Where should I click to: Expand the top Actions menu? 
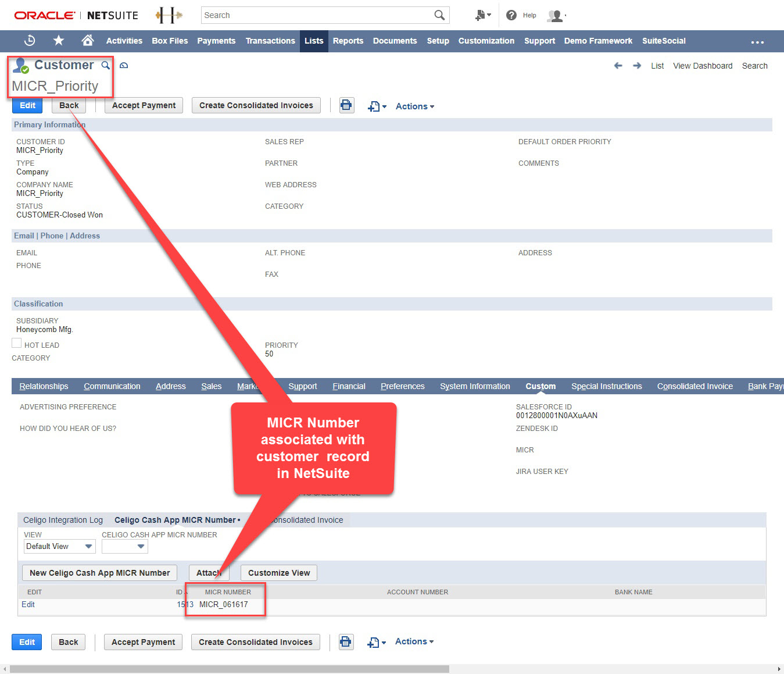point(415,106)
